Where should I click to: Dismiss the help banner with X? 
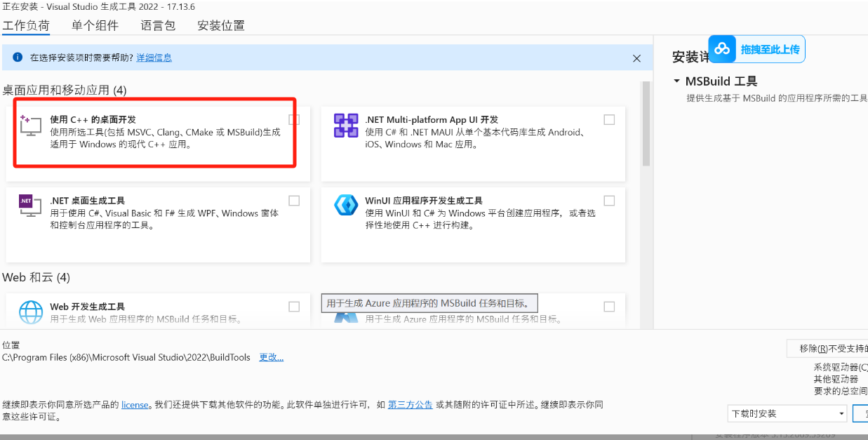click(x=637, y=58)
